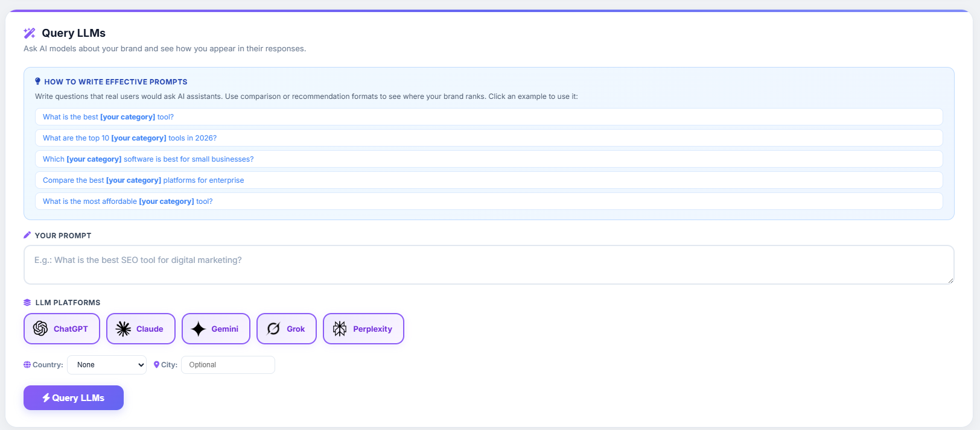Viewport: 980px width, 430px height.
Task: Toggle the Claude platform
Action: tap(141, 329)
